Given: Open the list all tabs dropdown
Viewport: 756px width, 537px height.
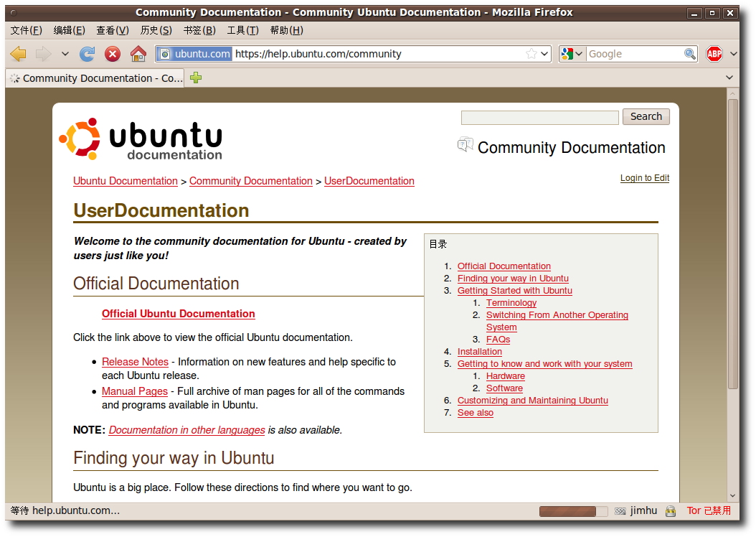Looking at the screenshot, I should pyautogui.click(x=729, y=78).
